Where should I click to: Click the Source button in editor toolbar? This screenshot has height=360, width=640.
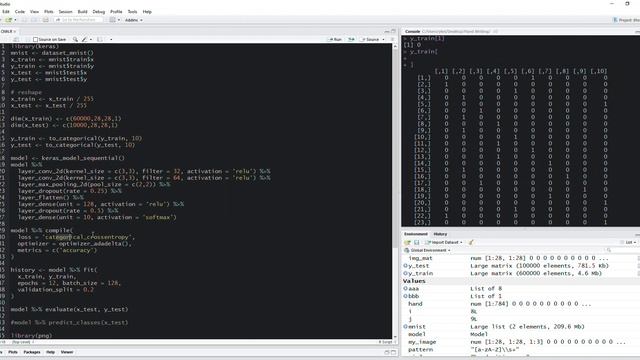point(371,40)
